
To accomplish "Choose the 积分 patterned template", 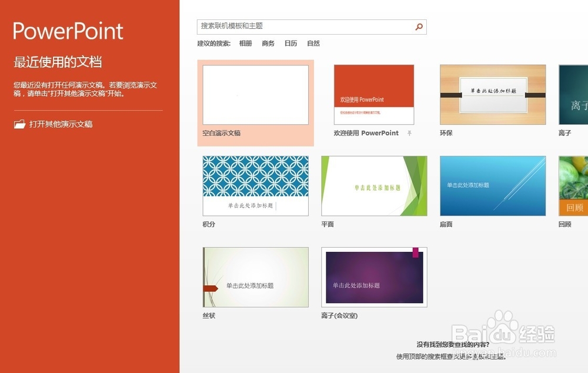I will (255, 186).
